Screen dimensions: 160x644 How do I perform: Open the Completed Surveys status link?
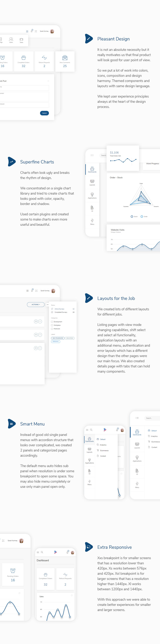point(61,312)
